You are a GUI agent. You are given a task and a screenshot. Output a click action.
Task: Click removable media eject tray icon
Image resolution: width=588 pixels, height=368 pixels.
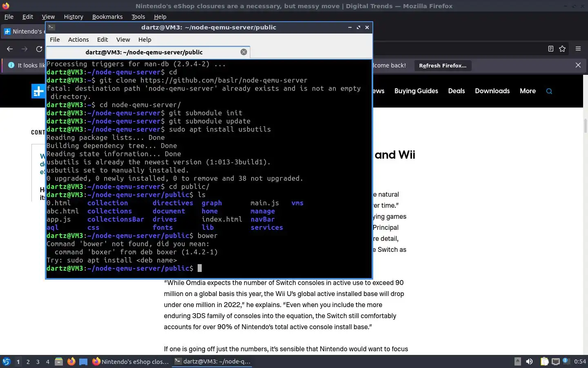[x=517, y=361]
